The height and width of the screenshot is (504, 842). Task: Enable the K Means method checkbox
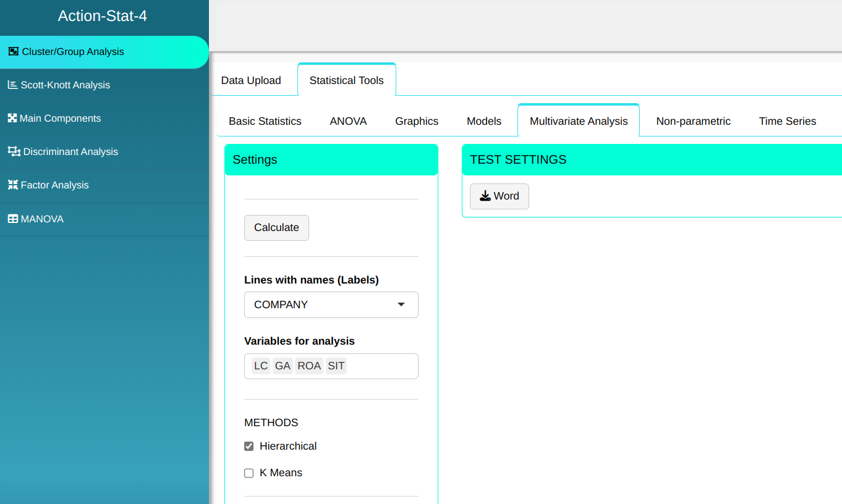(249, 473)
